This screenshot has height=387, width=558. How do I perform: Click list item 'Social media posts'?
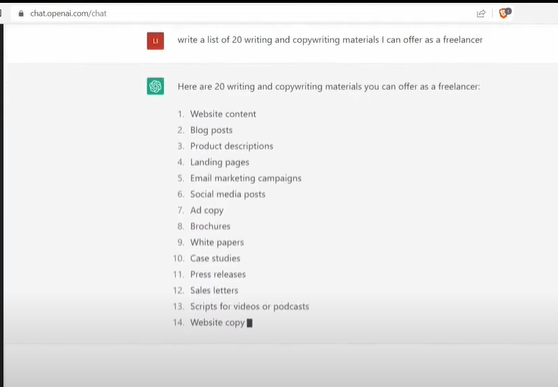[228, 194]
